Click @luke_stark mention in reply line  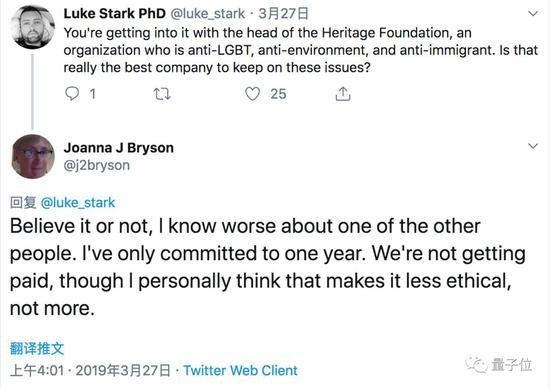pyautogui.click(x=78, y=202)
